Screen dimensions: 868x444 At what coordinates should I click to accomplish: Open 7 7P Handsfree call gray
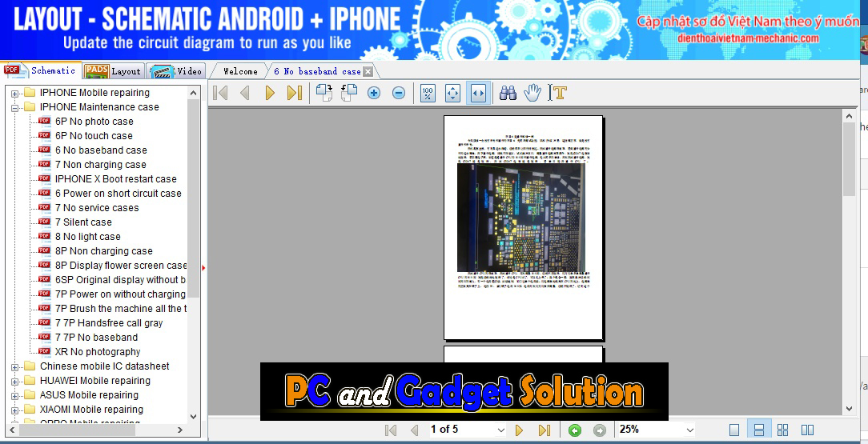109,323
